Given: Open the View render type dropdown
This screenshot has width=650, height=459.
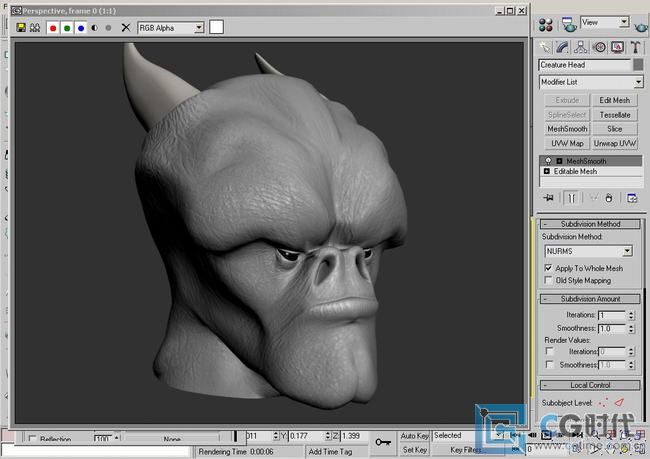Looking at the screenshot, I should pyautogui.click(x=605, y=22).
